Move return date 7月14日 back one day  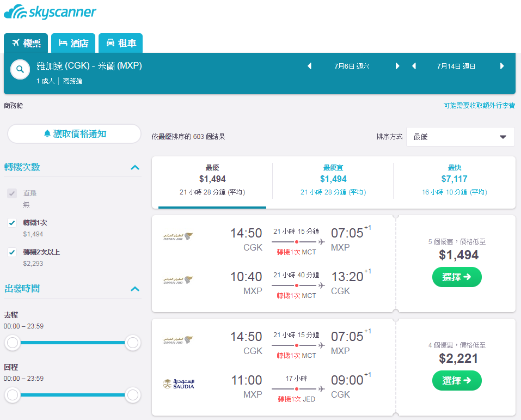[x=414, y=66]
